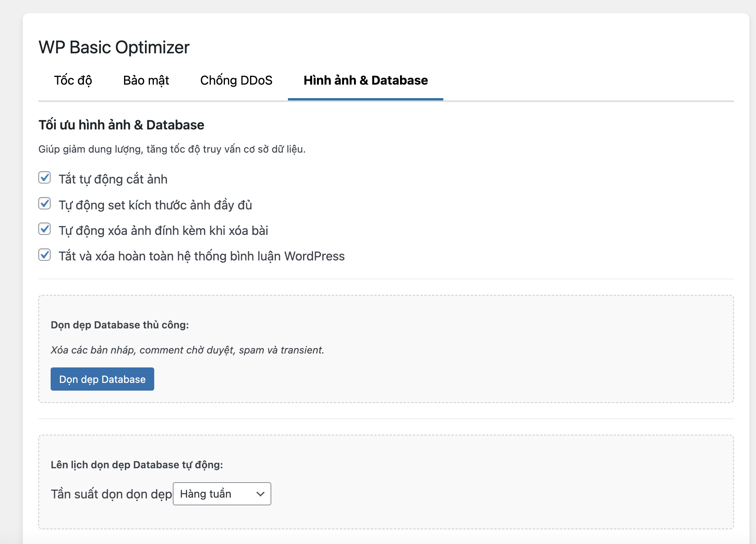Uncheck "Tắt tự động cắt ảnh"
The height and width of the screenshot is (544, 756).
click(x=44, y=178)
